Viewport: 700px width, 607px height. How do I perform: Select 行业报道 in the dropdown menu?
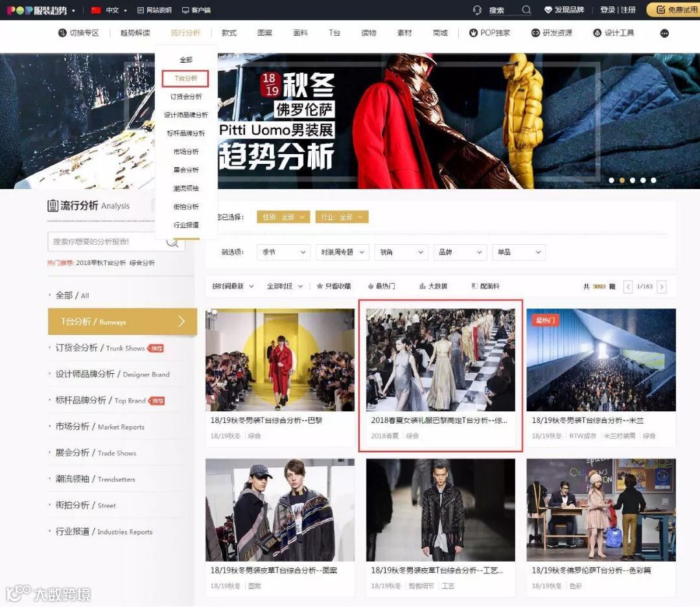186,225
